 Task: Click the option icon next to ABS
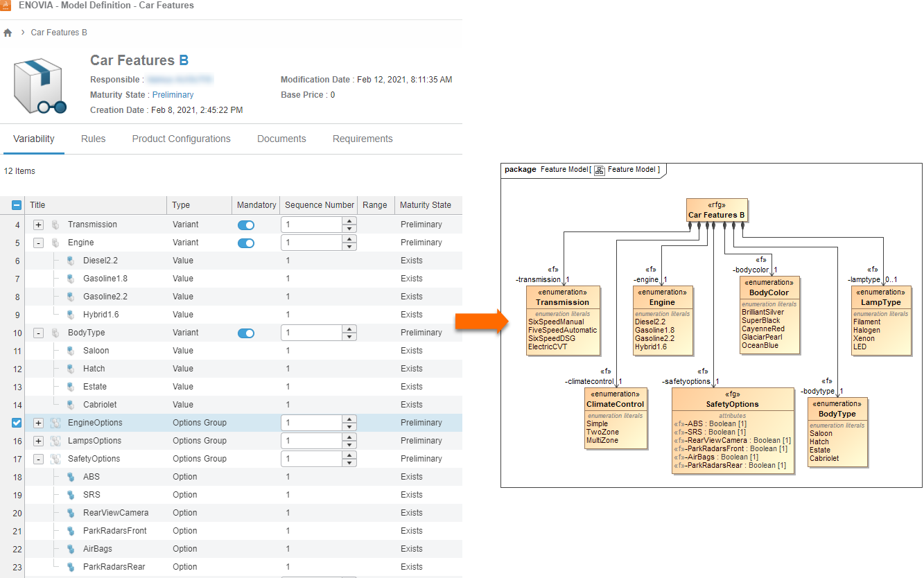(x=70, y=476)
